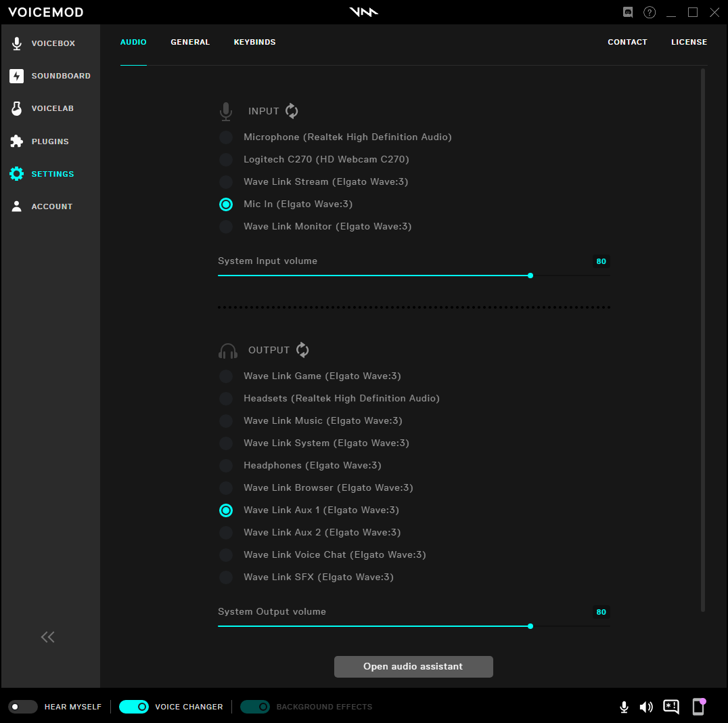The height and width of the screenshot is (723, 728).
Task: Click the settings panel vertical scrollbar
Action: point(703,340)
